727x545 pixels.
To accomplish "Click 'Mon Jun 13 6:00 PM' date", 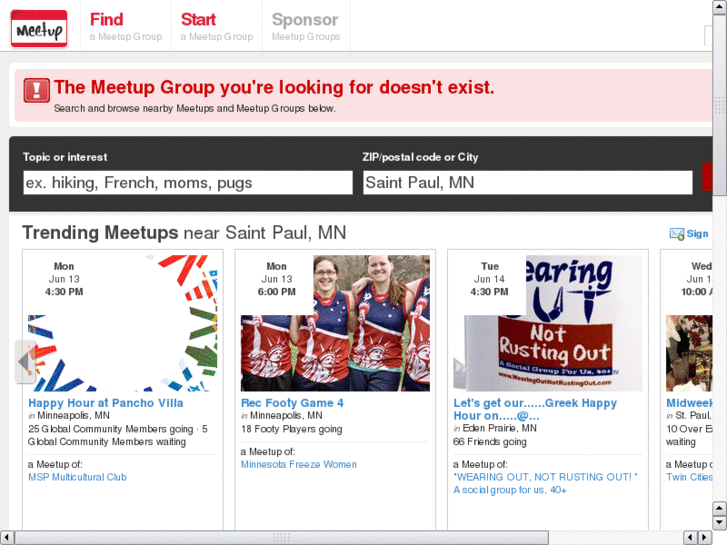I will 277,279.
